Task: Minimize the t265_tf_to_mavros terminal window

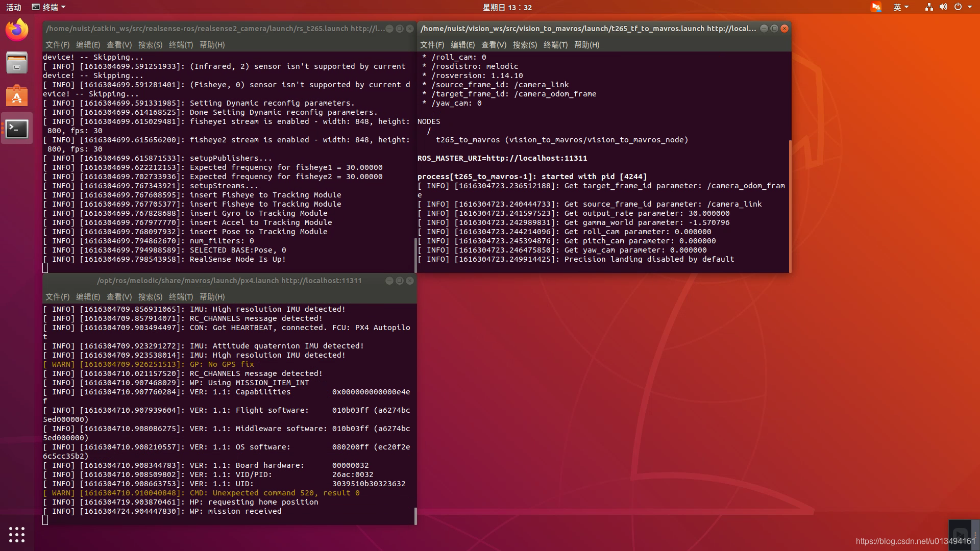Action: pos(764,29)
